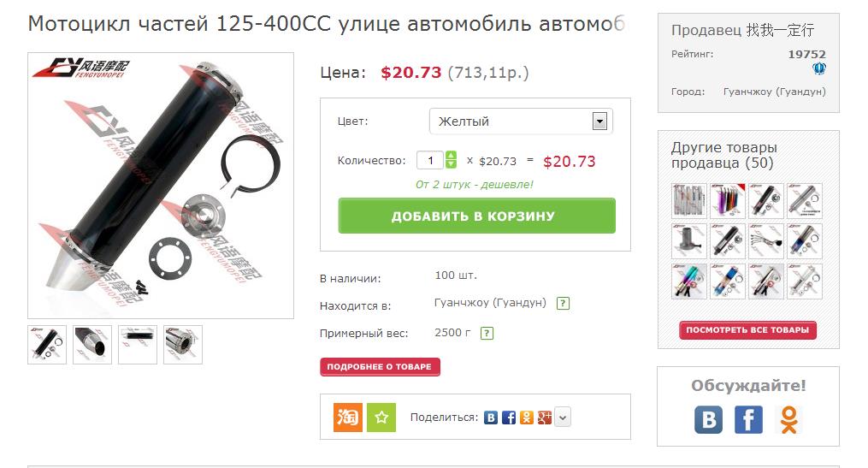
Task: Expand more share options arrow
Action: click(563, 418)
